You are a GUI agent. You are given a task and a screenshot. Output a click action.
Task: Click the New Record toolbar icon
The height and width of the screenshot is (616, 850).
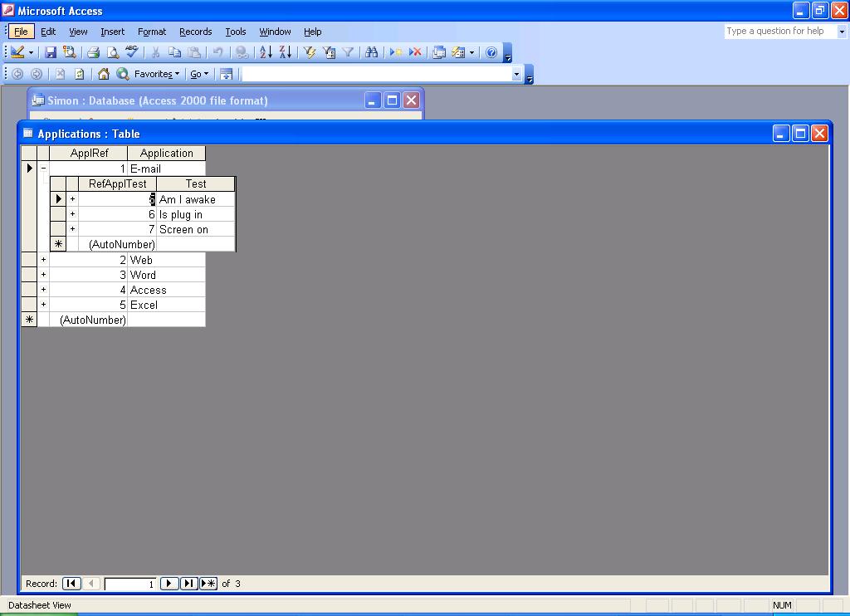(396, 52)
